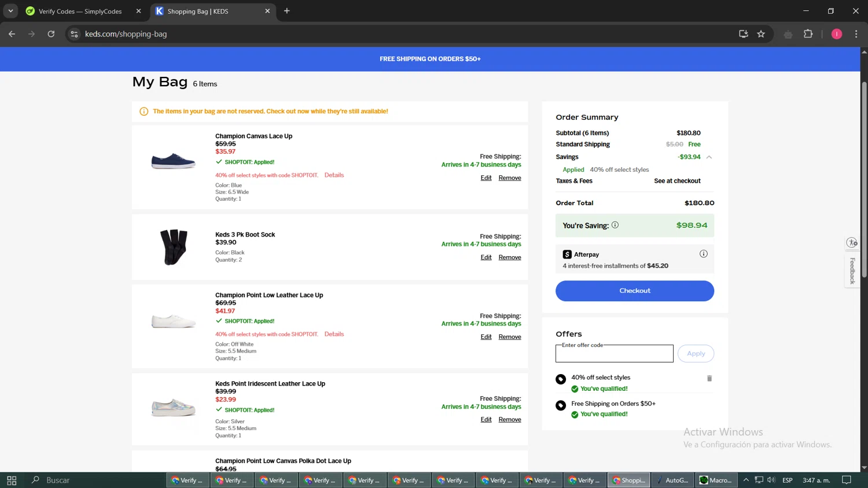Bookmark this page with the star icon

(x=761, y=34)
